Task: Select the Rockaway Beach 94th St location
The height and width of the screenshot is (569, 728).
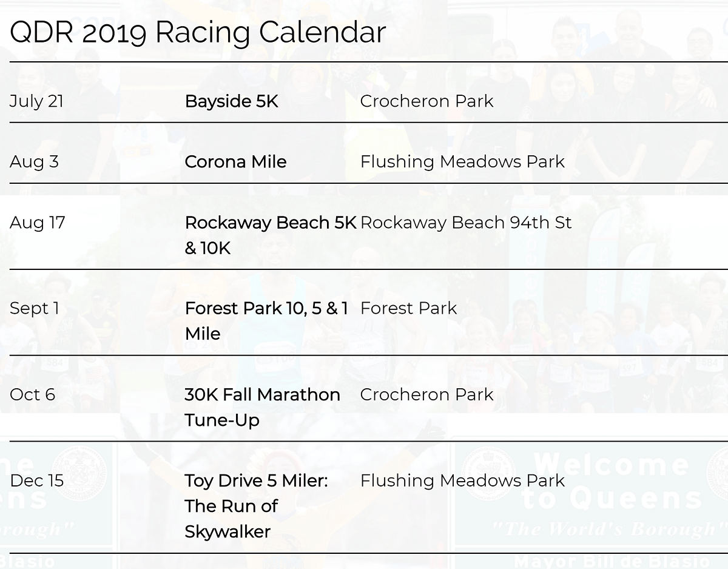Action: [465, 223]
